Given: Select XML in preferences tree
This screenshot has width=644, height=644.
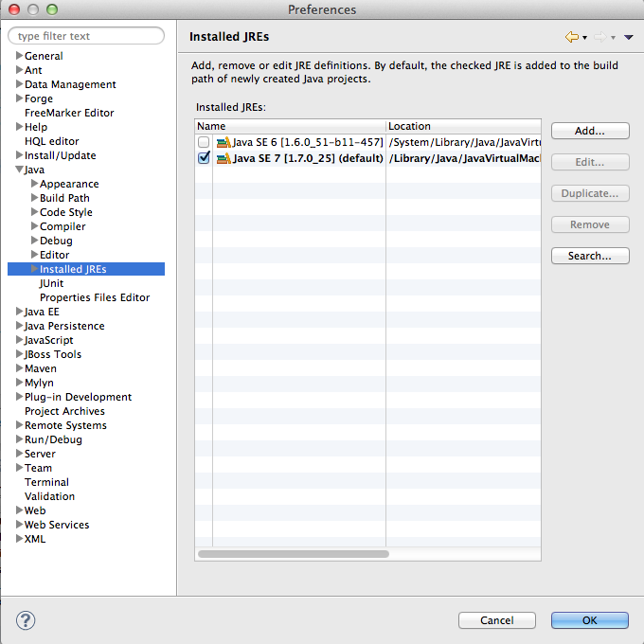Looking at the screenshot, I should pyautogui.click(x=35, y=539).
